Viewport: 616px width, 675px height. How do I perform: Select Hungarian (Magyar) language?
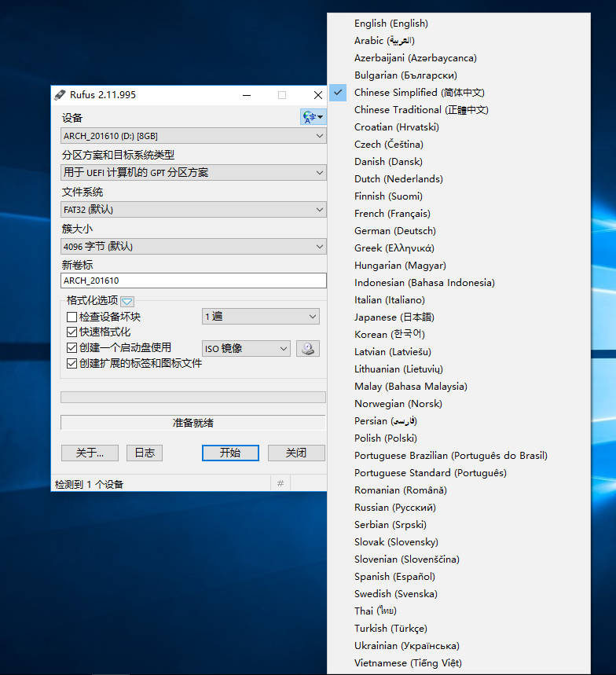459,265
